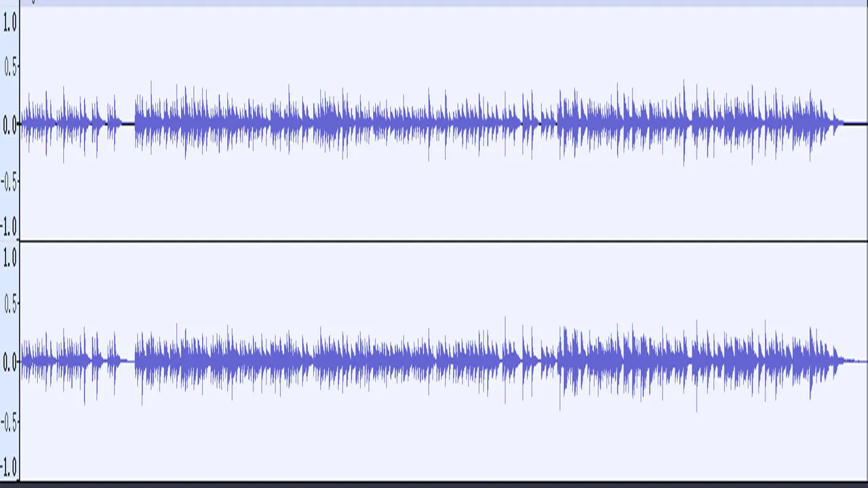
Task: Click the 0.5 label on lower channel scale
Action: [x=10, y=306]
